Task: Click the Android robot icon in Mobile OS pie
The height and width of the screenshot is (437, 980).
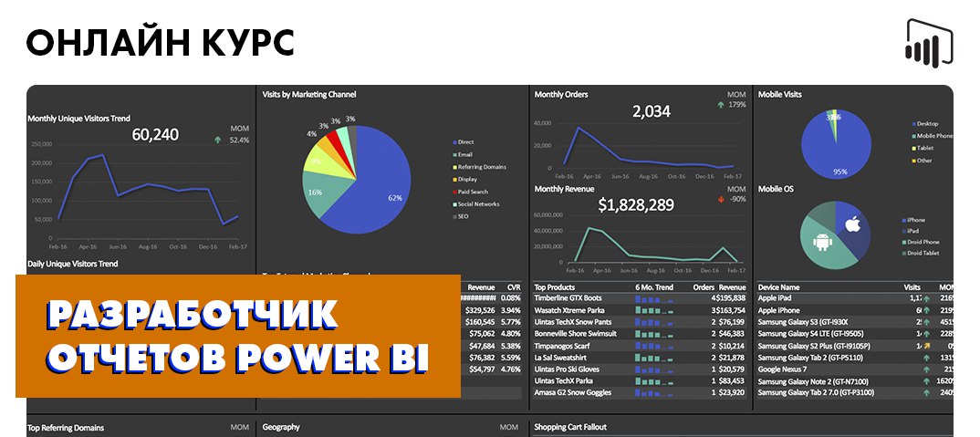Action: point(822,241)
